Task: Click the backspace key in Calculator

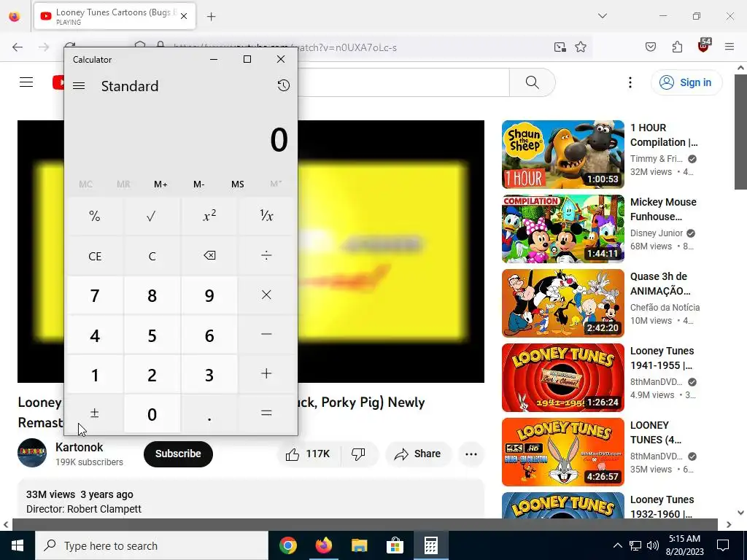Action: (x=209, y=256)
